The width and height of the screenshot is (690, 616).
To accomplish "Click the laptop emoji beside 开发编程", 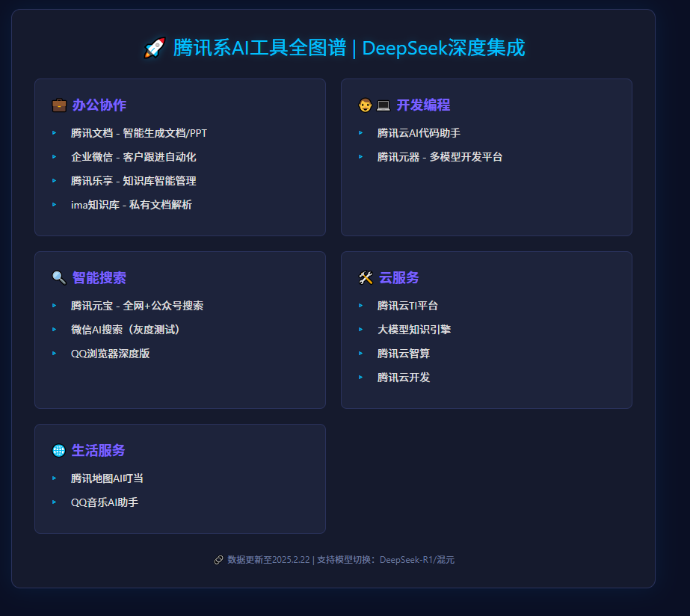I will [x=383, y=105].
